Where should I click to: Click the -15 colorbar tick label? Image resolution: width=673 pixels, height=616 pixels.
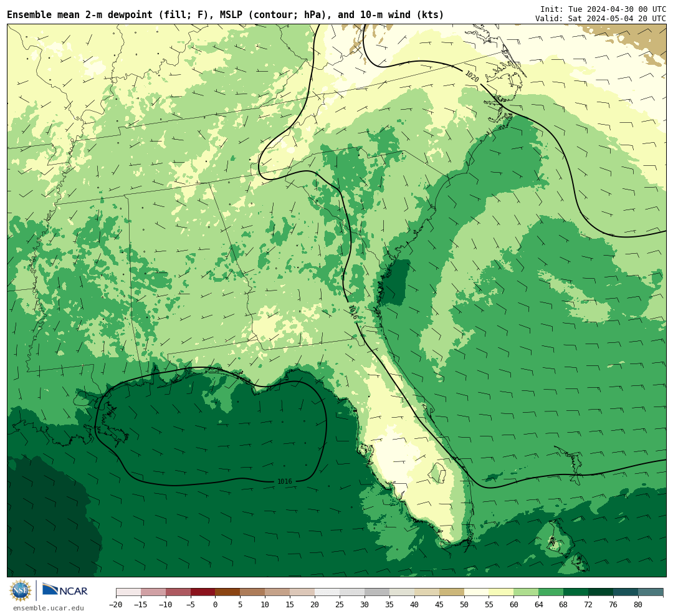(x=141, y=605)
